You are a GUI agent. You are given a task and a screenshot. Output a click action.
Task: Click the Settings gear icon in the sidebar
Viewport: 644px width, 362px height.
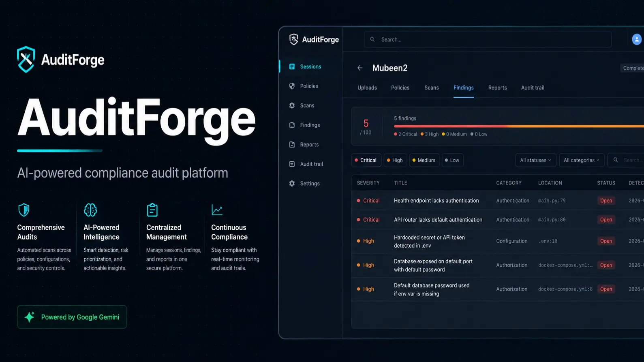292,183
